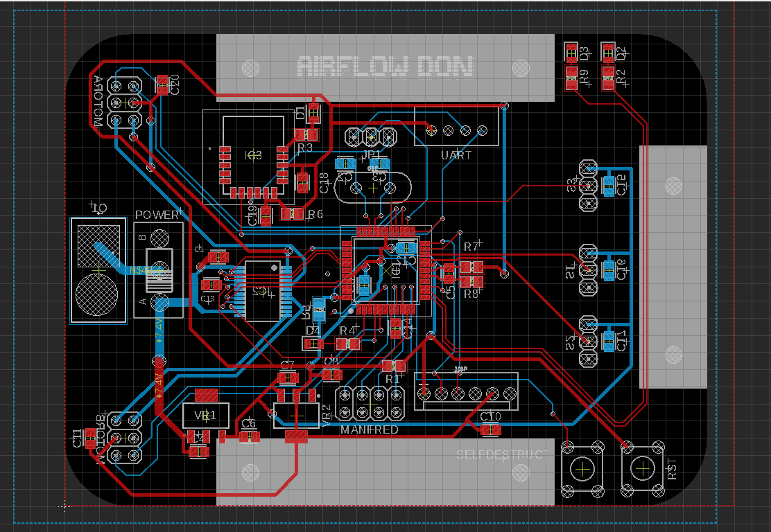Select the C12 capacitor
Viewport: 771px width, 532px height.
point(609,186)
